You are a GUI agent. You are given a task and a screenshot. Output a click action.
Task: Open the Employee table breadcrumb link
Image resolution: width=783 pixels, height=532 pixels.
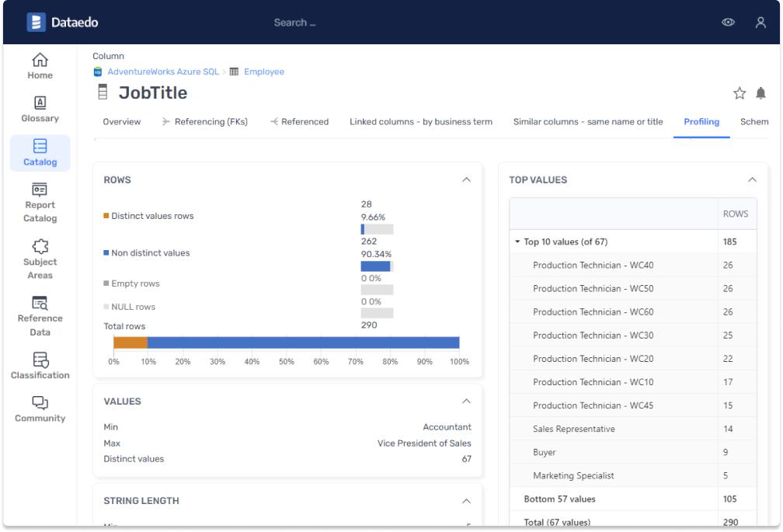pos(264,71)
